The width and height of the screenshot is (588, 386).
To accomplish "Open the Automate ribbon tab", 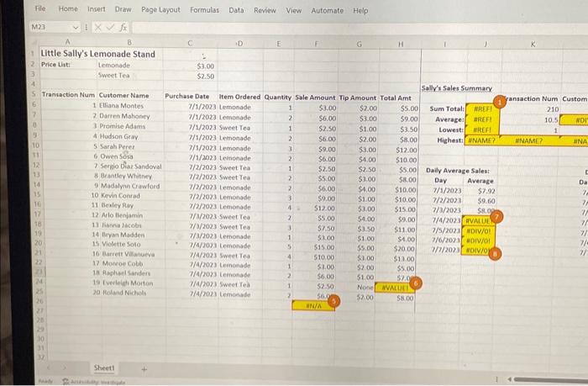I will point(327,11).
